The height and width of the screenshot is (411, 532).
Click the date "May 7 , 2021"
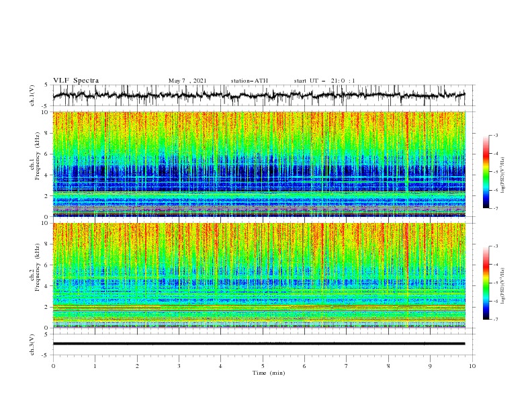click(x=187, y=81)
